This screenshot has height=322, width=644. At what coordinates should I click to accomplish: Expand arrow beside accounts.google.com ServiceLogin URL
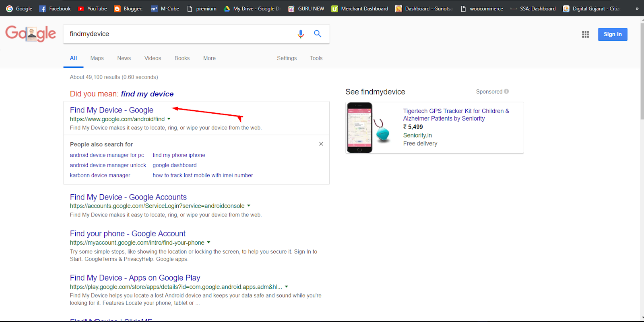pyautogui.click(x=249, y=206)
